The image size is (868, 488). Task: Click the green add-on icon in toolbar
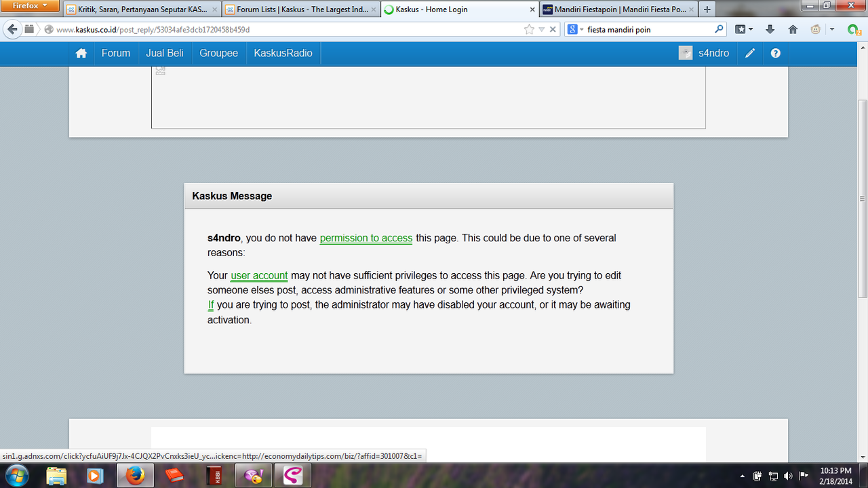pos(854,29)
